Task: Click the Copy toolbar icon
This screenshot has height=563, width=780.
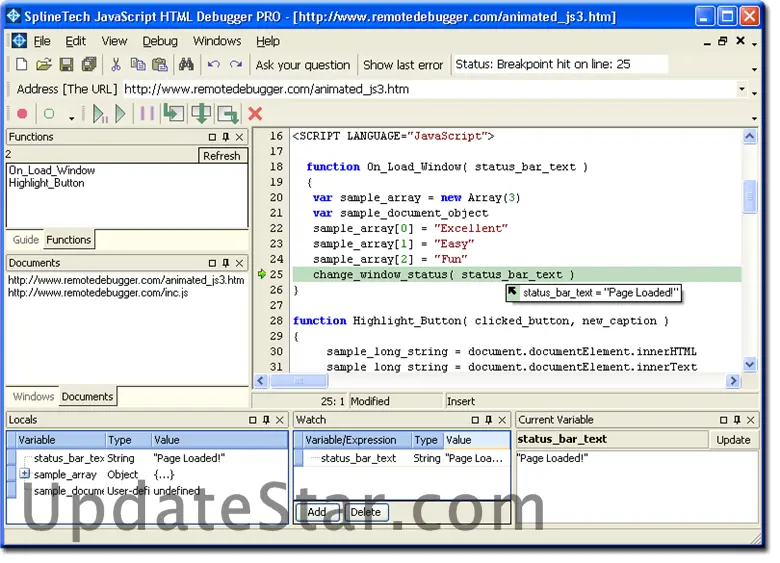Action: [138, 64]
